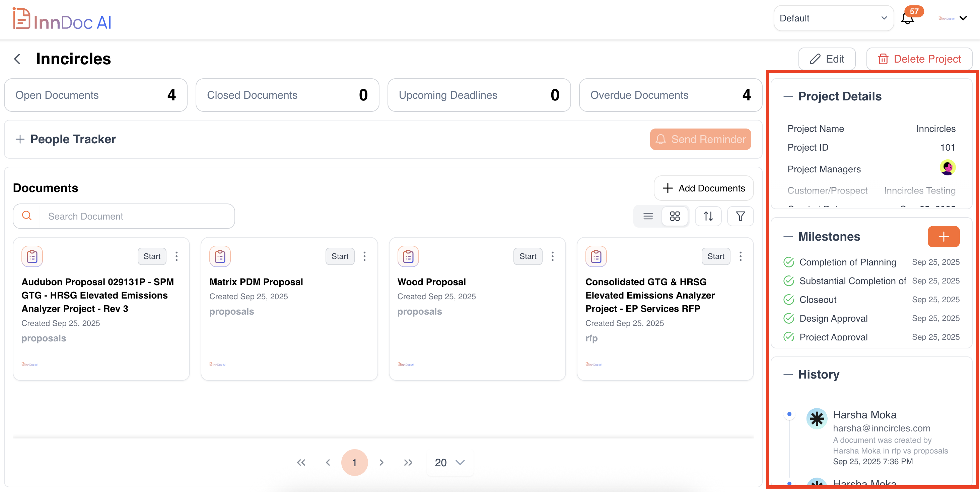Click the notification bell icon

point(907,18)
